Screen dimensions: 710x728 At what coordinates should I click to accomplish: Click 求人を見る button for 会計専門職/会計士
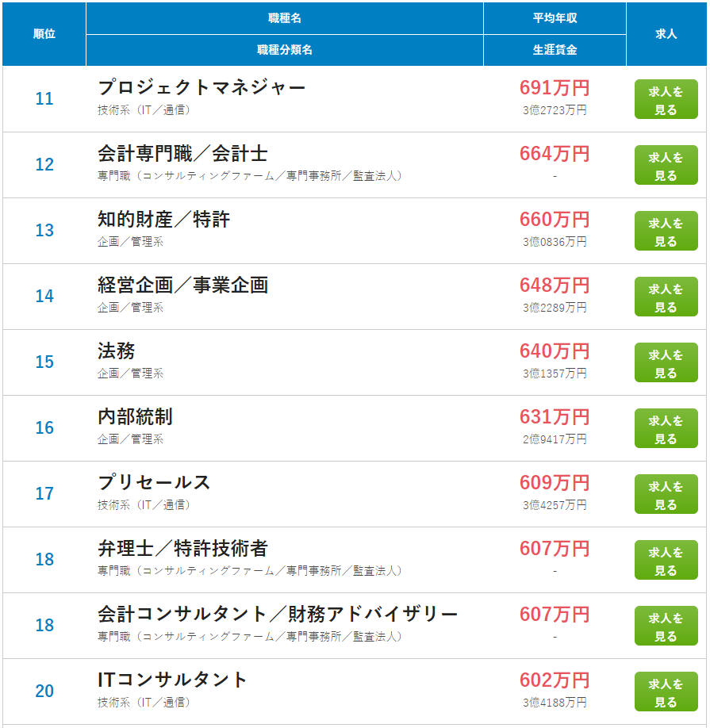click(x=666, y=166)
